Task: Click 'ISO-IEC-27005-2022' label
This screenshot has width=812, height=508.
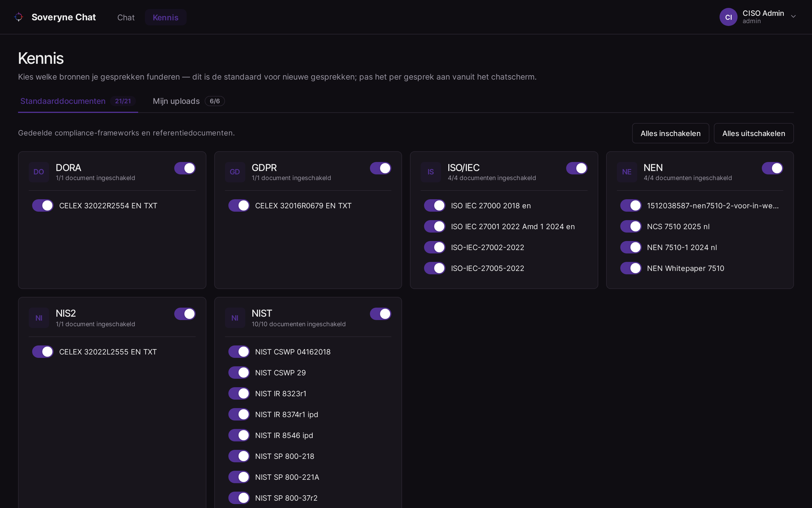Action: point(487,268)
